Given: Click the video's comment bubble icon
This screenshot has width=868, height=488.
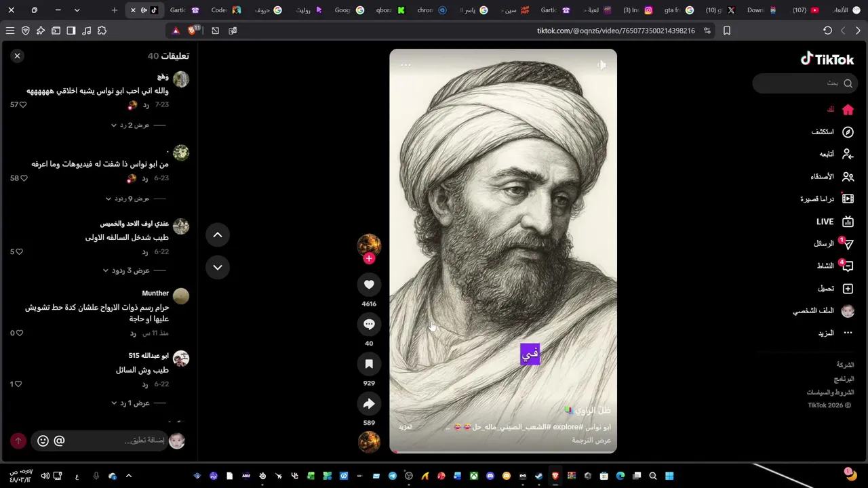Looking at the screenshot, I should tap(369, 325).
